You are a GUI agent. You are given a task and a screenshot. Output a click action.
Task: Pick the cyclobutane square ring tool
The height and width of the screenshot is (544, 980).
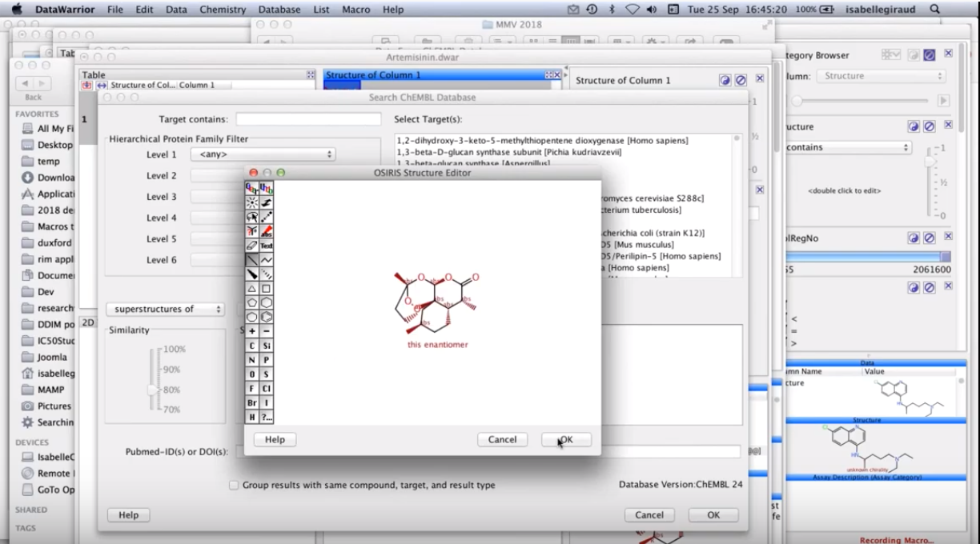pyautogui.click(x=267, y=288)
